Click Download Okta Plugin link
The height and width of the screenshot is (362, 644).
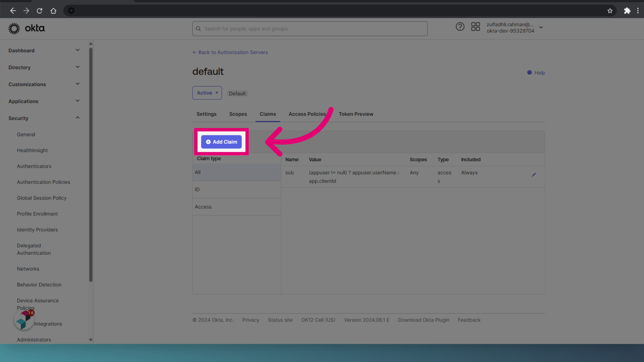click(x=423, y=320)
